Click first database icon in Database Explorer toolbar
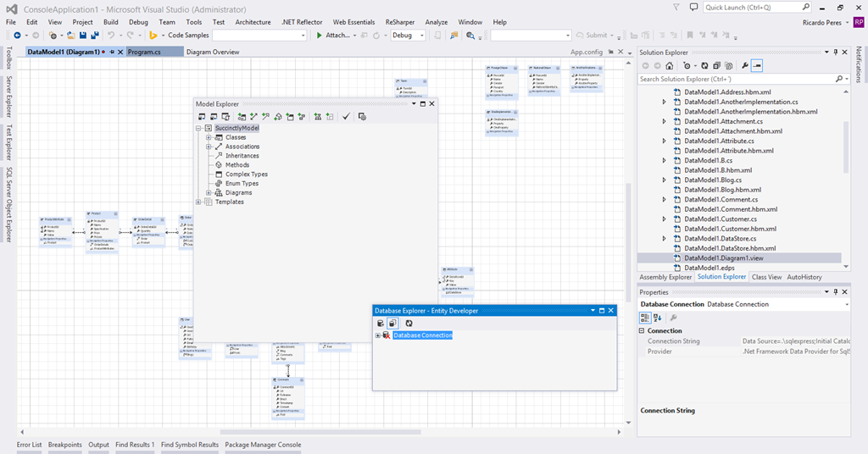This screenshot has width=868, height=454. (x=381, y=324)
